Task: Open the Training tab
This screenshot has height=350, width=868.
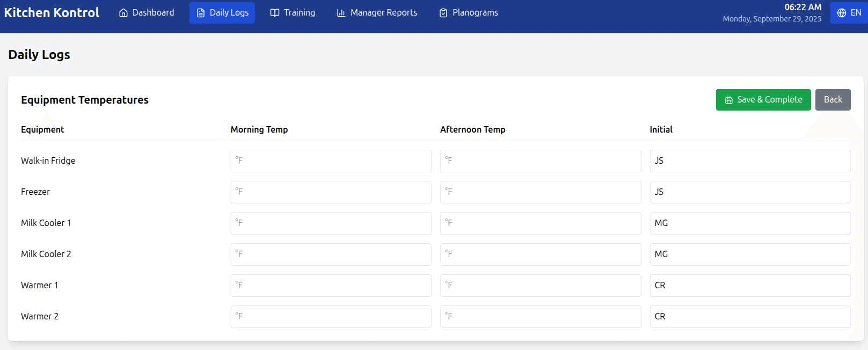Action: pos(293,13)
